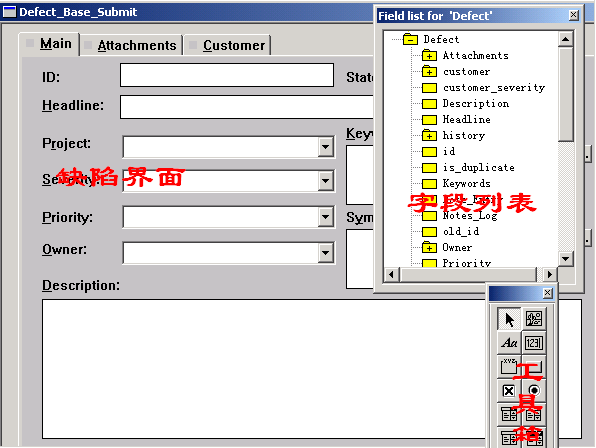Expand the history folder node
The height and width of the screenshot is (448, 596).
pos(429,136)
